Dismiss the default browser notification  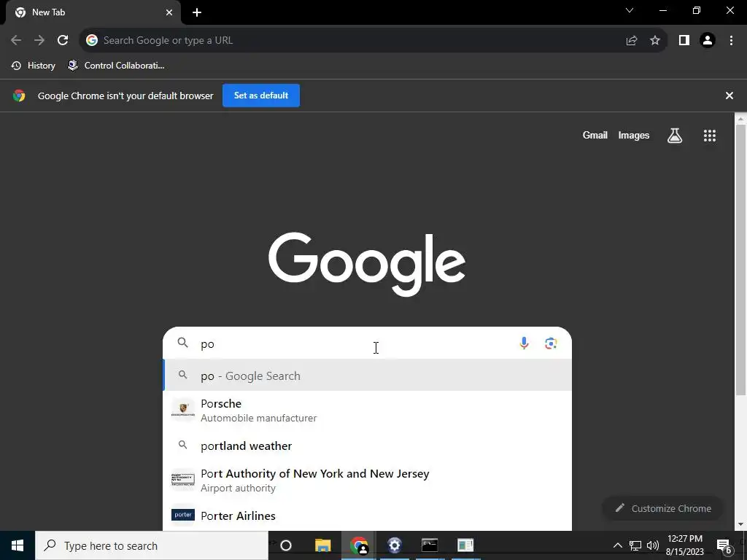pyautogui.click(x=729, y=96)
